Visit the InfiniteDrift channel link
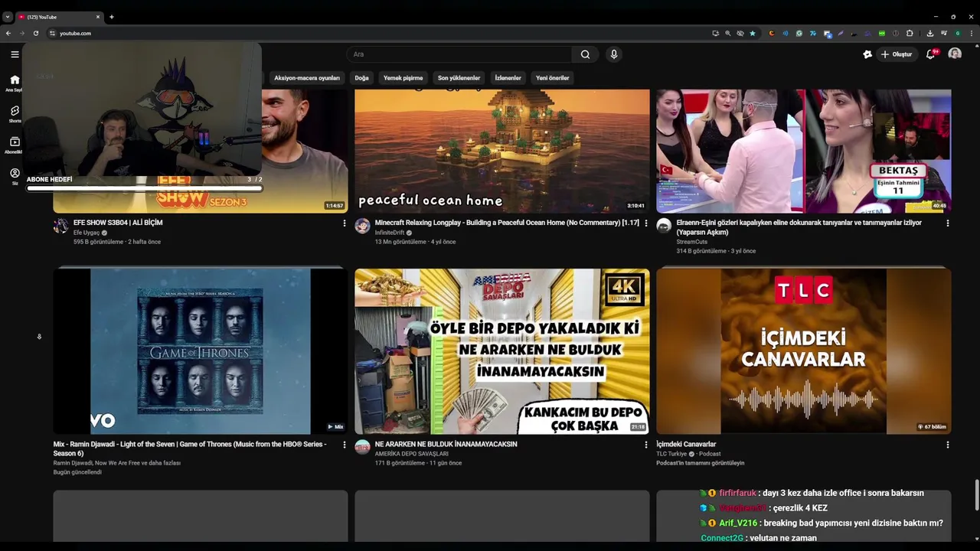 click(390, 233)
